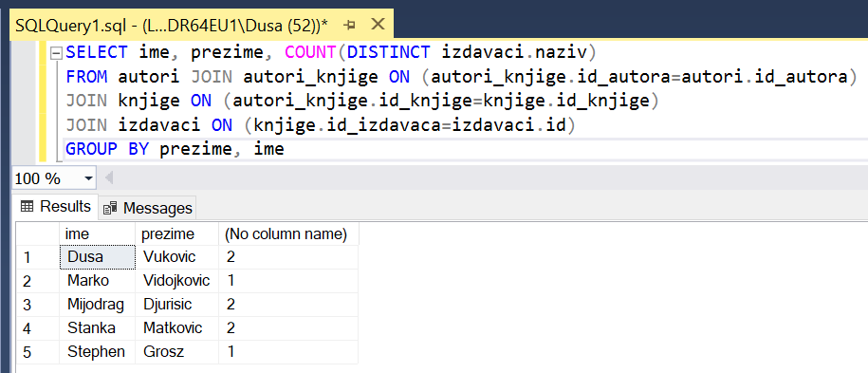Click the cell containing Stephen
The image size is (868, 373).
(98, 353)
